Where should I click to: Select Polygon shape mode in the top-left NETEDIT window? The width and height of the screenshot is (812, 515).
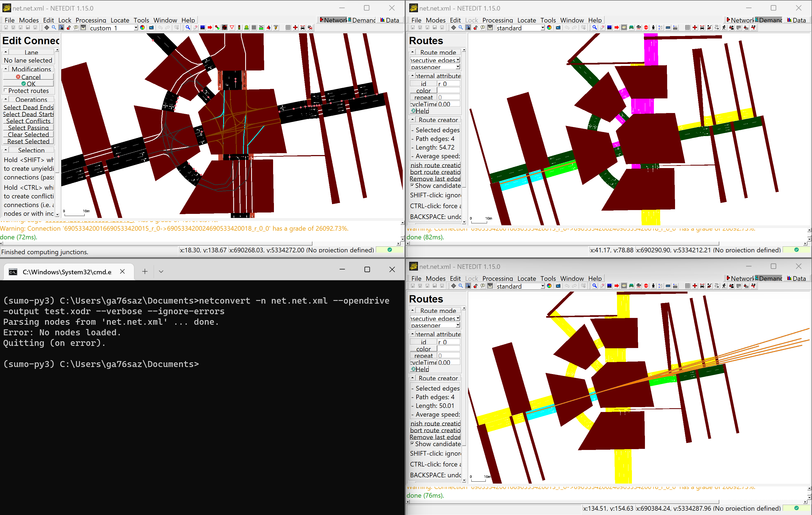point(269,28)
